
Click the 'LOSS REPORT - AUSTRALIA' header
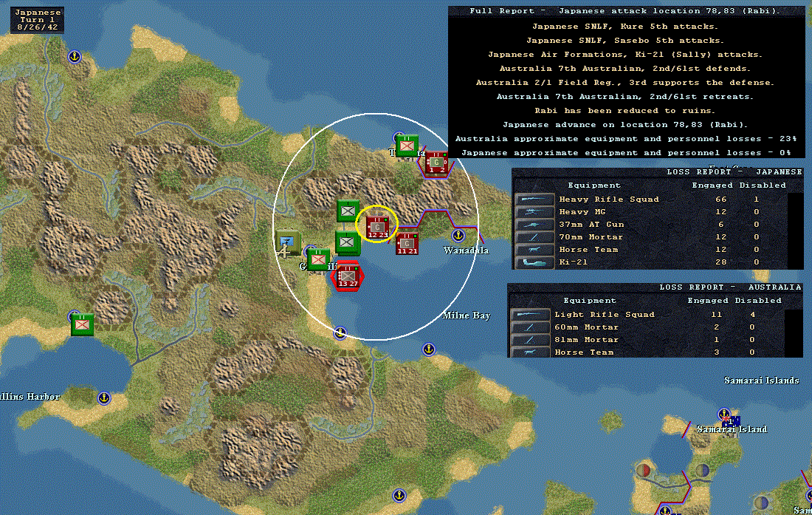[730, 287]
